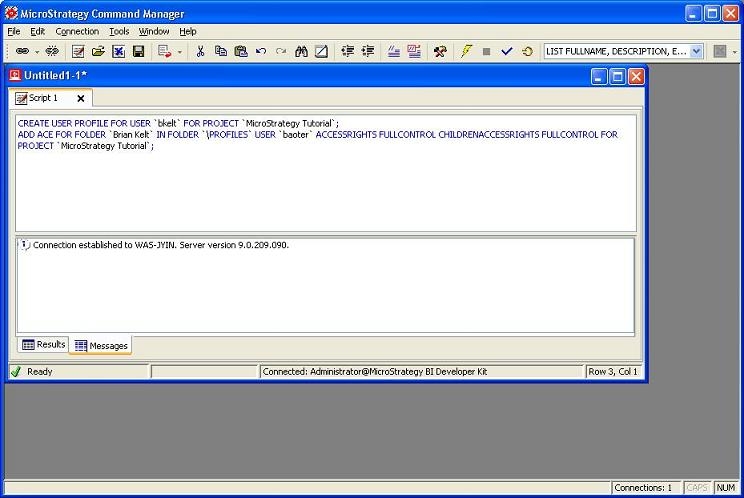744x498 pixels.
Task: Close the Script 1 tab
Action: click(x=81, y=98)
